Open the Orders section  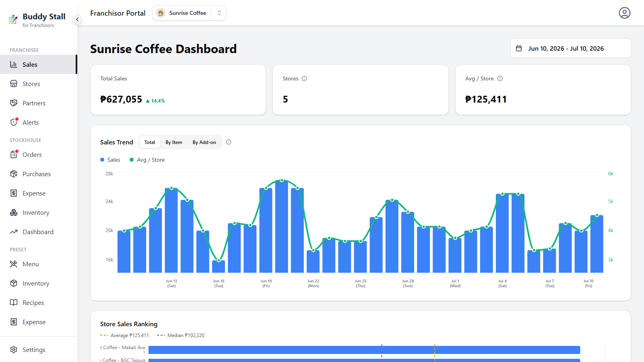(x=38, y=154)
